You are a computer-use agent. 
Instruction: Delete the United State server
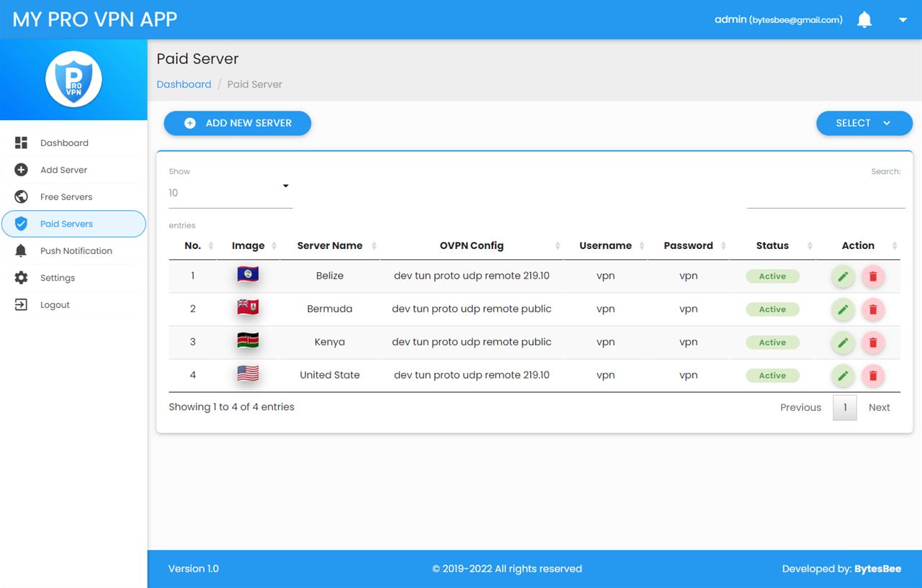(873, 376)
